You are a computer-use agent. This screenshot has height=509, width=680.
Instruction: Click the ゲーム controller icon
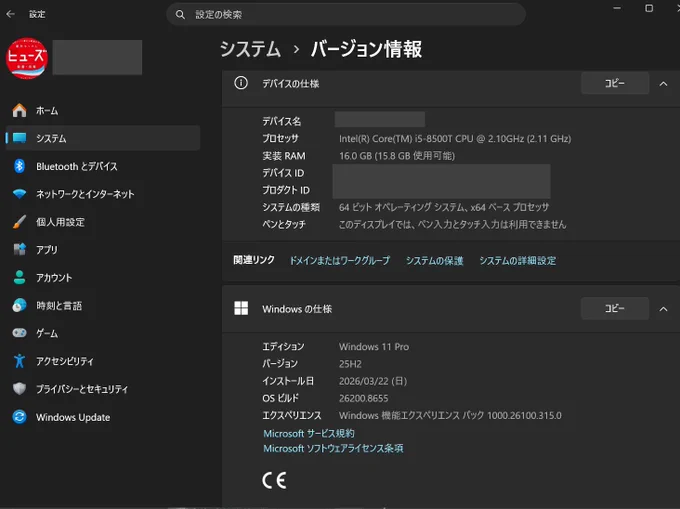(20, 333)
